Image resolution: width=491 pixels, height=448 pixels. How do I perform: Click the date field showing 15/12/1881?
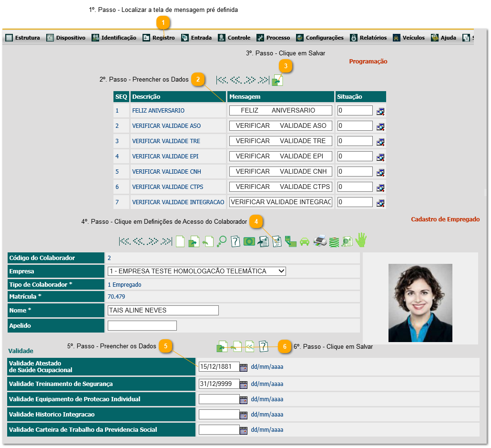click(x=219, y=367)
